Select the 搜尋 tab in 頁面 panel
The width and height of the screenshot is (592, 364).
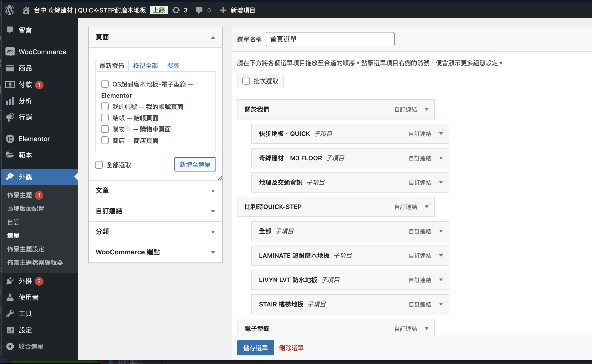tap(173, 65)
